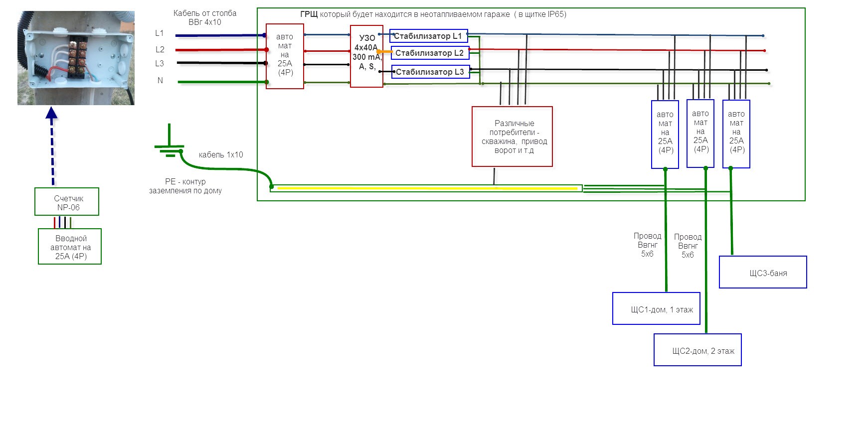This screenshot has height=433, width=868.
Task: Click the Различные потребители box
Action: click(x=512, y=137)
